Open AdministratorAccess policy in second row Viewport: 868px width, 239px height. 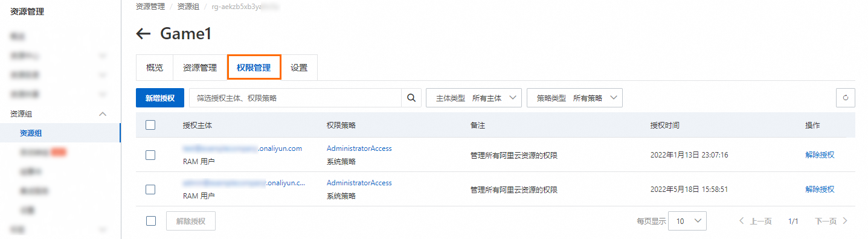pos(359,183)
